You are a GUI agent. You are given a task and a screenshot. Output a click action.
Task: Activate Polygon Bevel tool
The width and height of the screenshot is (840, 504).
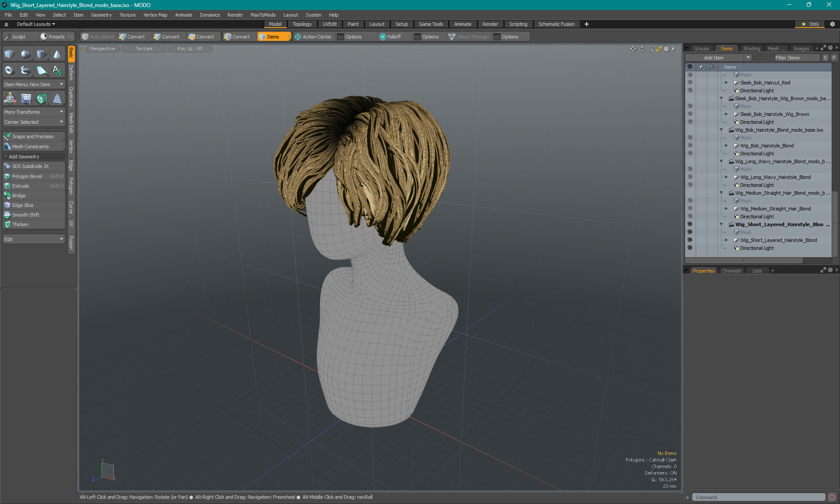click(34, 176)
